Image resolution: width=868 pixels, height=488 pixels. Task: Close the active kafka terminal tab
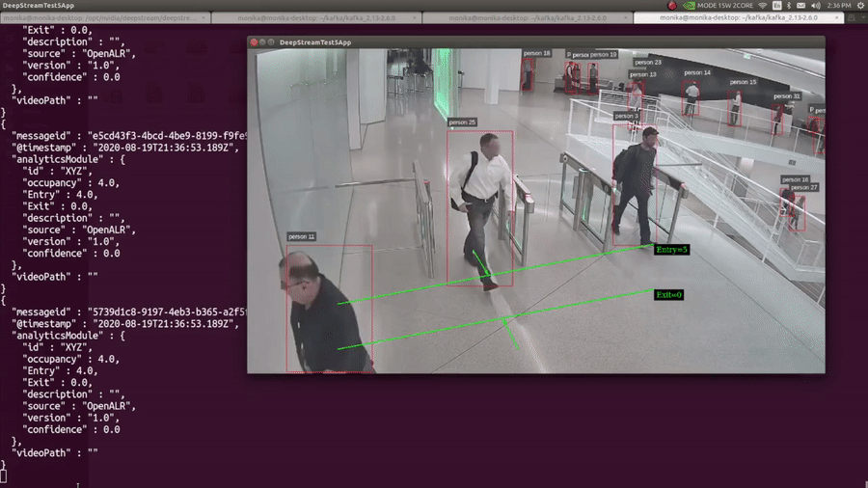tap(838, 17)
